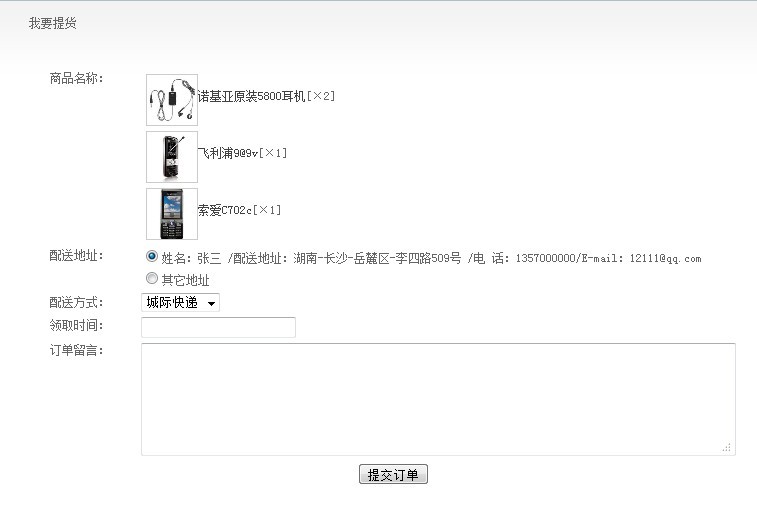Click the 提交订单 button
Viewport: 757px width, 517px height.
[393, 475]
